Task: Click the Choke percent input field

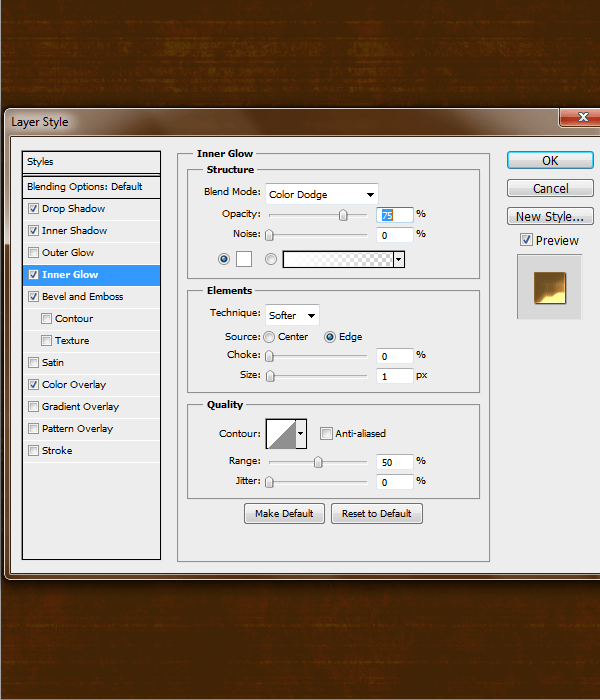Action: pyautogui.click(x=395, y=356)
